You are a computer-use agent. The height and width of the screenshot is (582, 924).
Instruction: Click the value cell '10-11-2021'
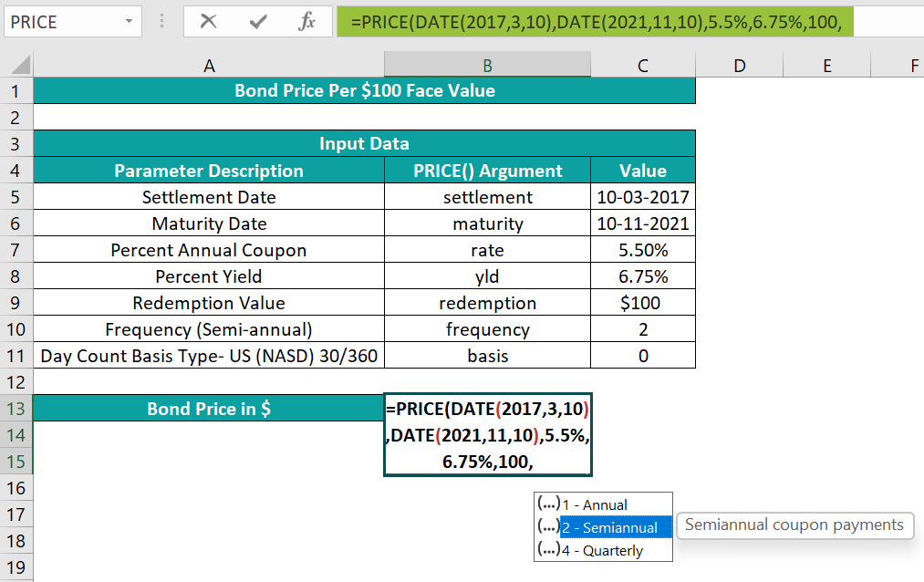point(643,223)
